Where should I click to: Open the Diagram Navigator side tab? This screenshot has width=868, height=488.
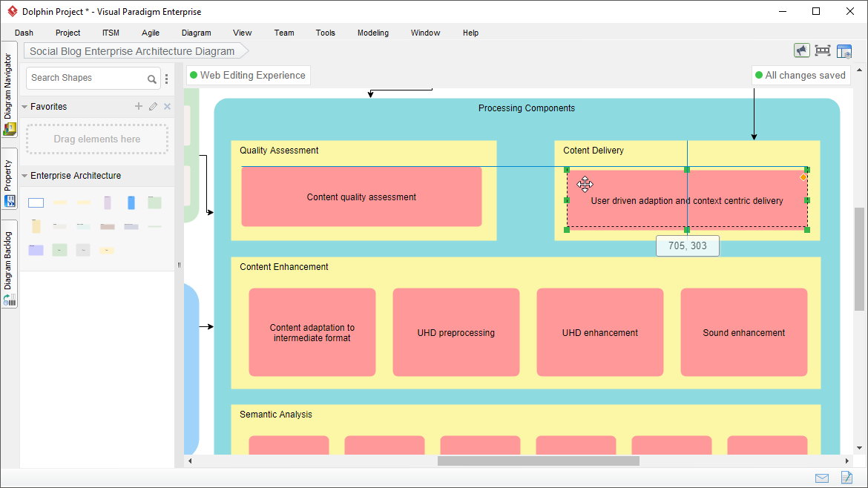pos(9,89)
